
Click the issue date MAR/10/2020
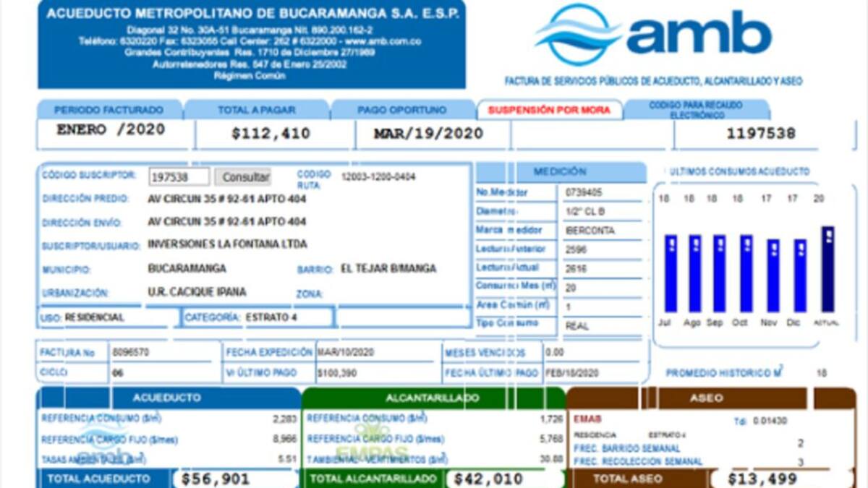(x=345, y=352)
